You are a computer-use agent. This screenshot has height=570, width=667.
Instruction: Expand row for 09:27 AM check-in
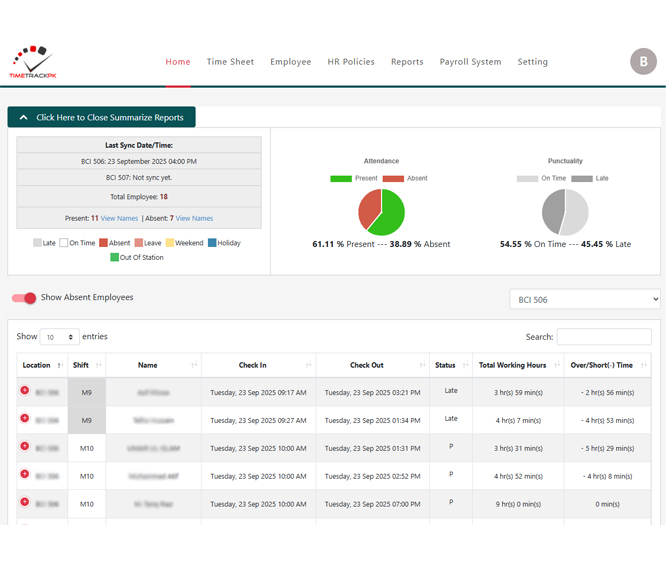tap(25, 419)
